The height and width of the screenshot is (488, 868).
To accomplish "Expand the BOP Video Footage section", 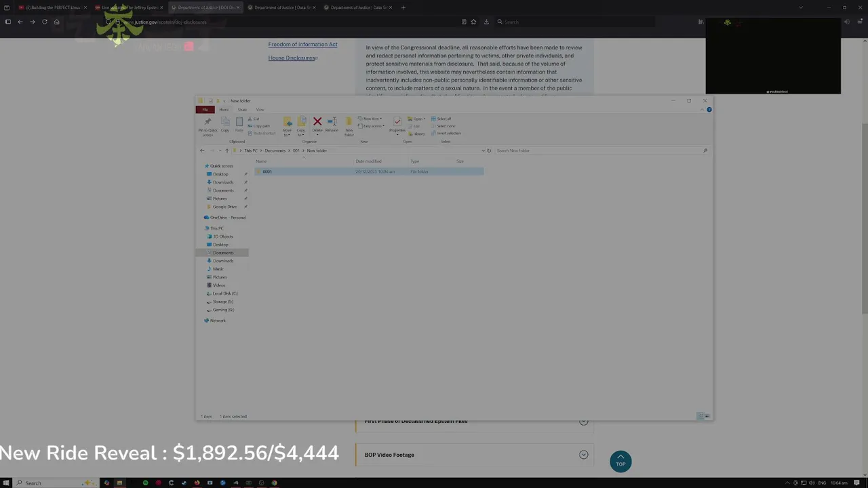I will pos(474,455).
